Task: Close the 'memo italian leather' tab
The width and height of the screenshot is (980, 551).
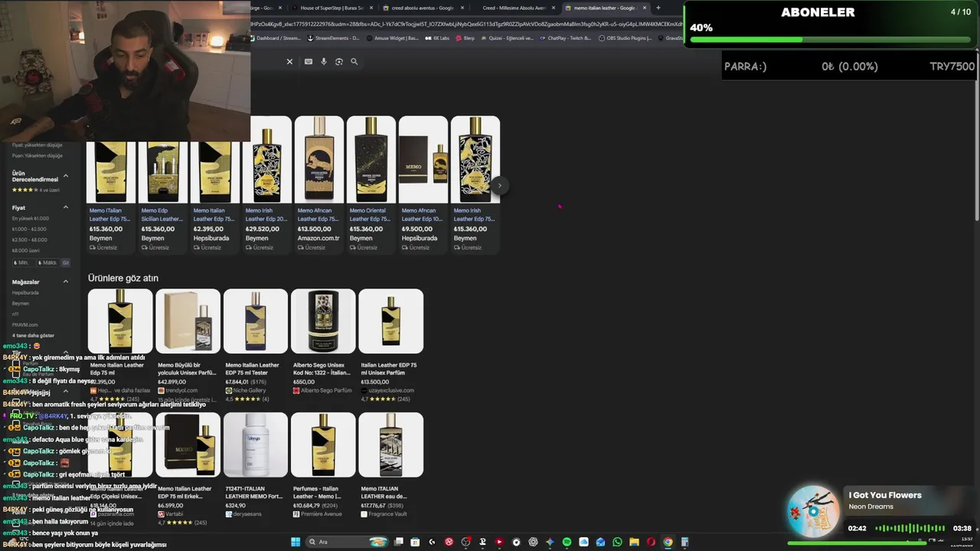Action: pos(645,8)
